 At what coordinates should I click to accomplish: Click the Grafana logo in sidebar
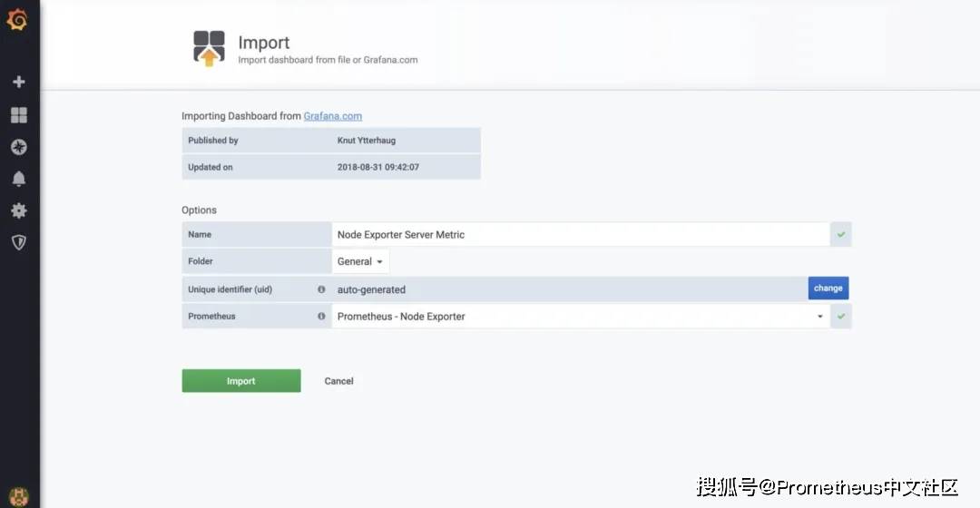(x=17, y=19)
